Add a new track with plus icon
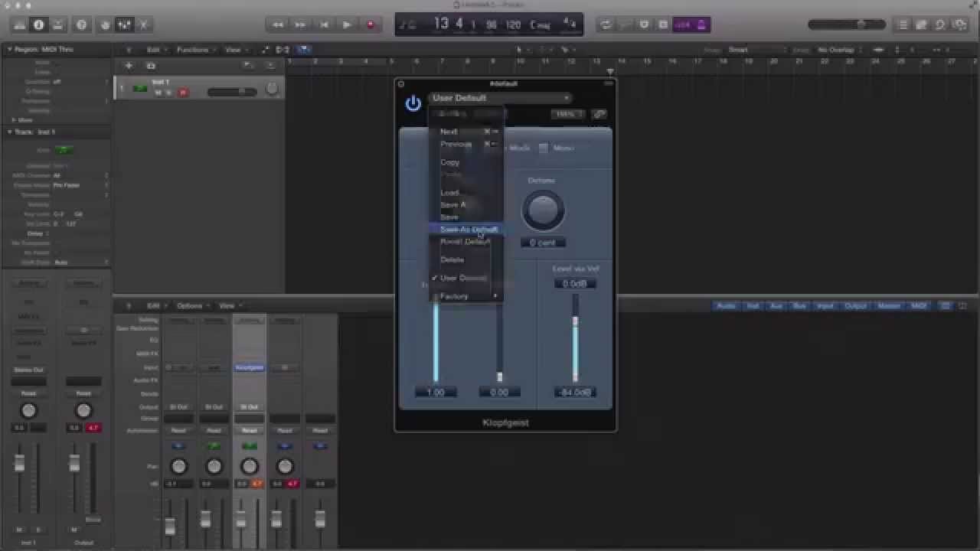980x551 pixels. [129, 66]
